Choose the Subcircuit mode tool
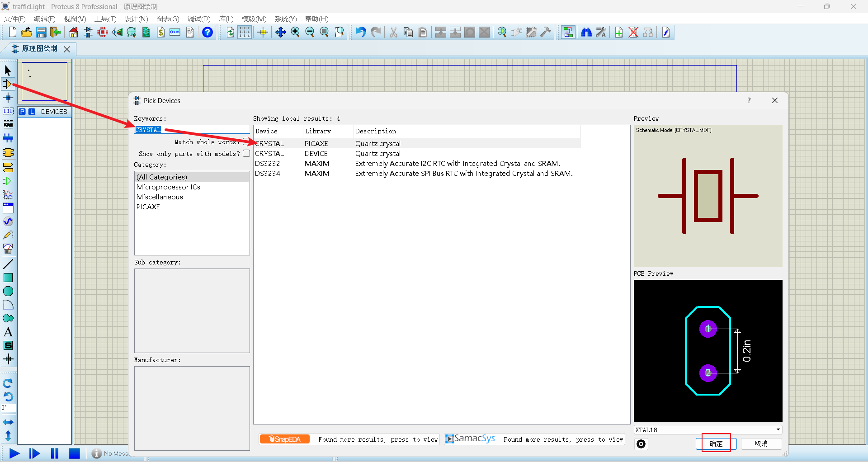The image size is (868, 462). coord(8,153)
